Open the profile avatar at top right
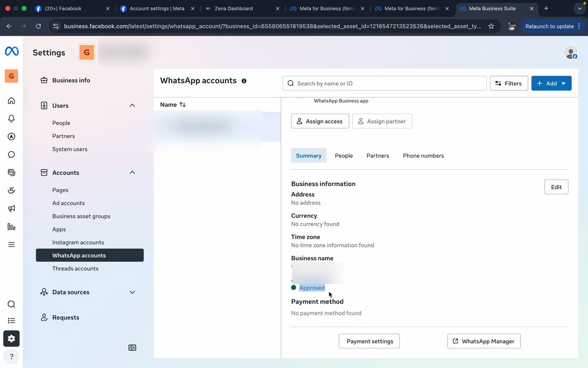This screenshot has width=588, height=368. (x=570, y=52)
